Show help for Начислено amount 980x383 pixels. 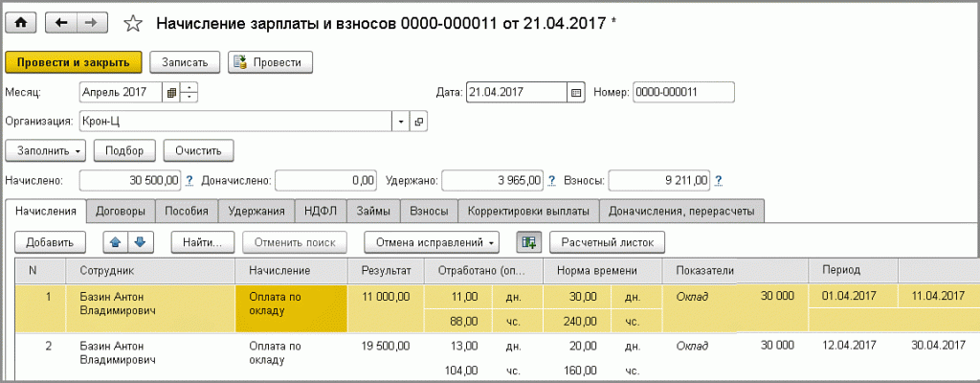[190, 181]
